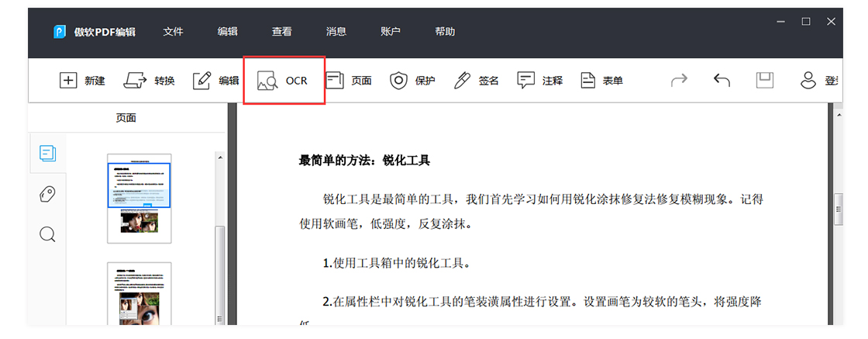868x339 pixels.
Task: Click heading 最简单的方法：锐化工具
Action: [x=364, y=161]
